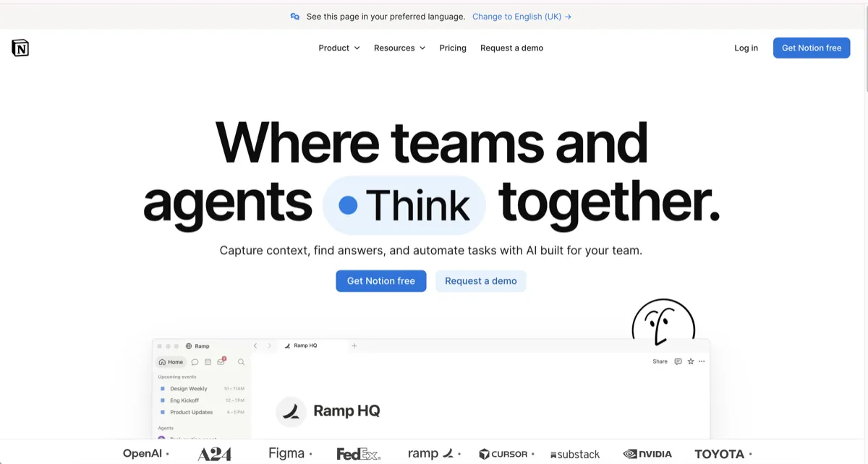Open the inbox mail icon with red badge

click(x=222, y=361)
